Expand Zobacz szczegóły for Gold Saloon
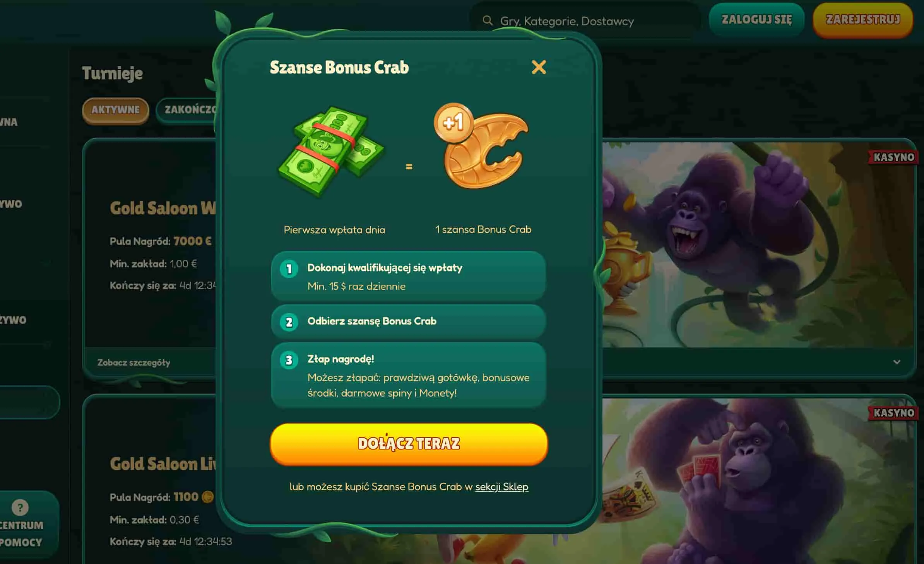The height and width of the screenshot is (564, 924). pyautogui.click(x=134, y=362)
